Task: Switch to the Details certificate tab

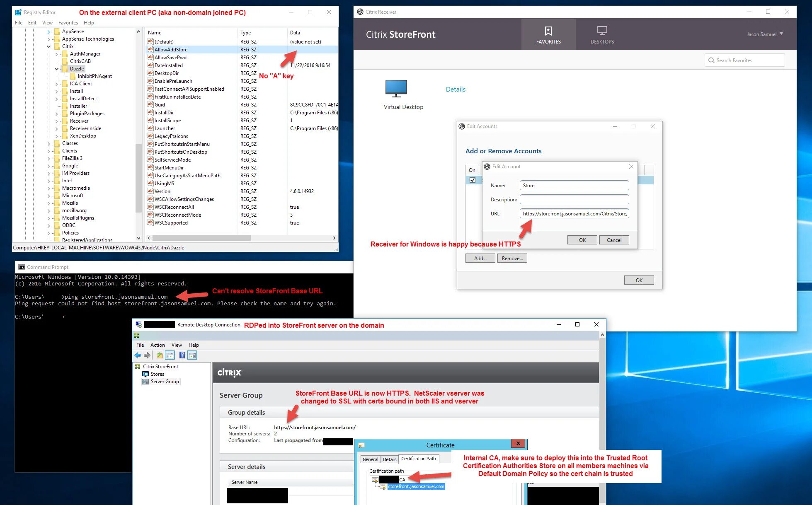Action: (x=389, y=459)
